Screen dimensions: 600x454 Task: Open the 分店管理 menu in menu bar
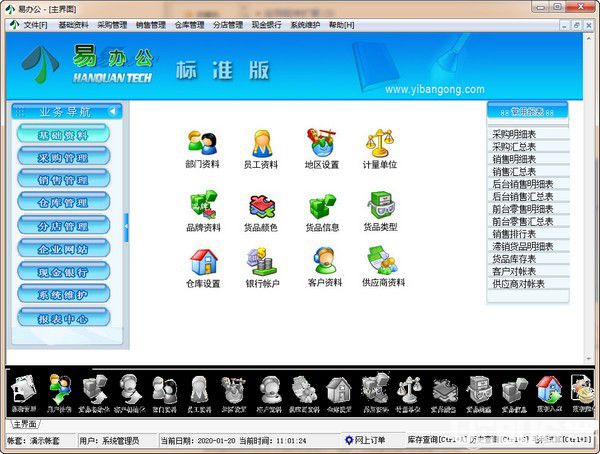[x=228, y=25]
